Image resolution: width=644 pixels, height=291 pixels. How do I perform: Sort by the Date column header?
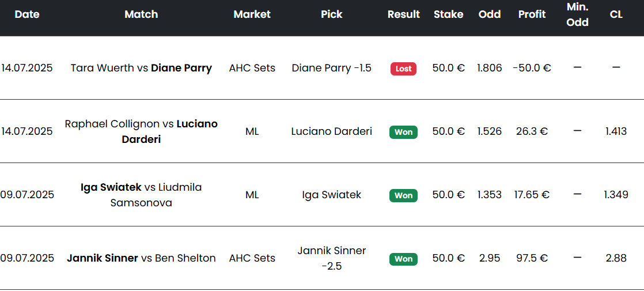pos(27,14)
